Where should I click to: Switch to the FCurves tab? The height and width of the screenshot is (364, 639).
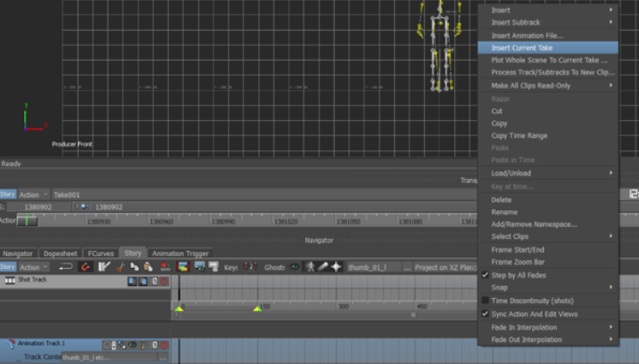point(101,254)
